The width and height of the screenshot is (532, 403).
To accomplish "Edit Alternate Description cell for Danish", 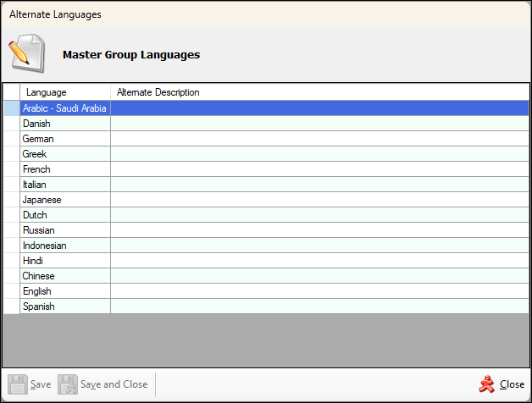I will (319, 124).
